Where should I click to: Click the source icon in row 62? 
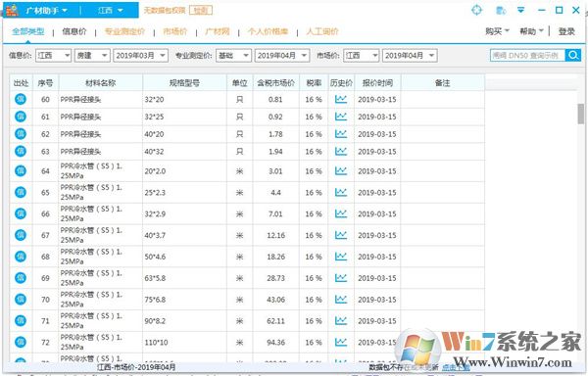[21, 134]
